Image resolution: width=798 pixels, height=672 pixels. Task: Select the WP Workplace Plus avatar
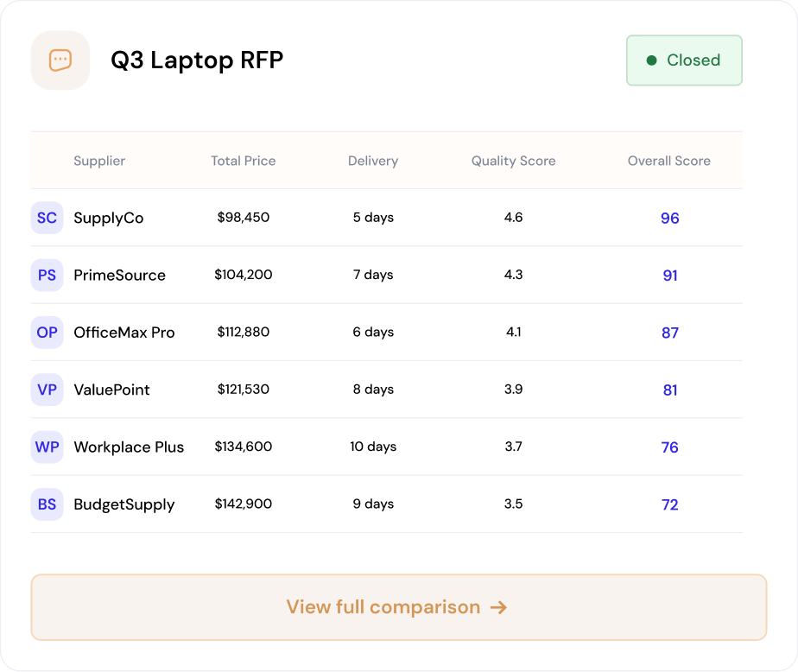47,447
